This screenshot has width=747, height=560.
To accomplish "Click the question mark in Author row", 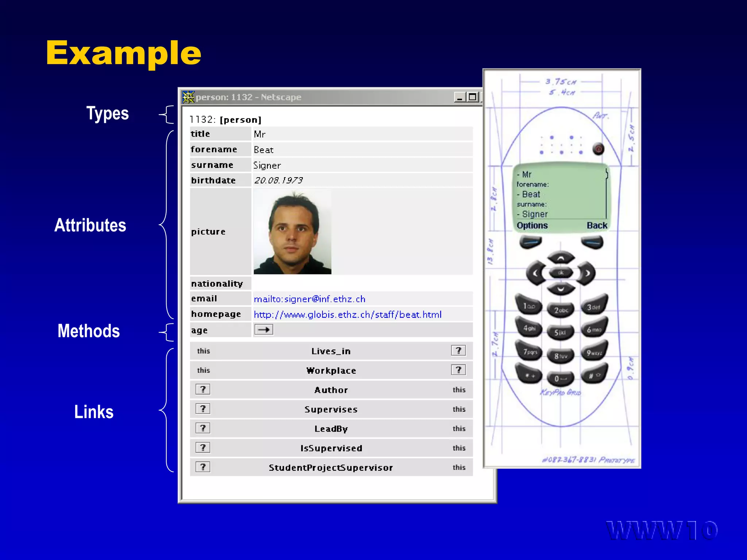I will [x=203, y=389].
